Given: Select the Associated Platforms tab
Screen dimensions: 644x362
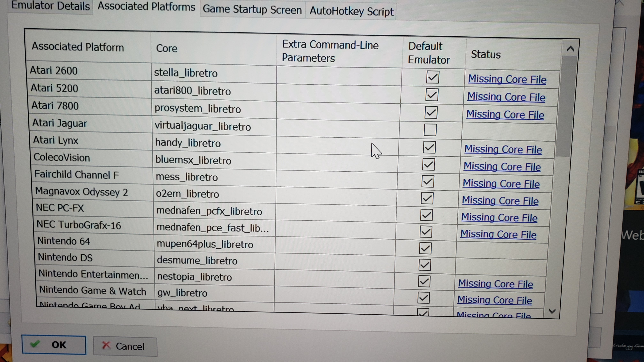Looking at the screenshot, I should point(146,7).
